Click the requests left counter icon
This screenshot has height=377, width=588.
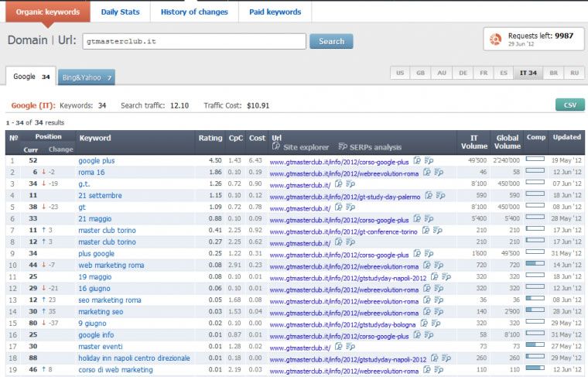point(494,39)
